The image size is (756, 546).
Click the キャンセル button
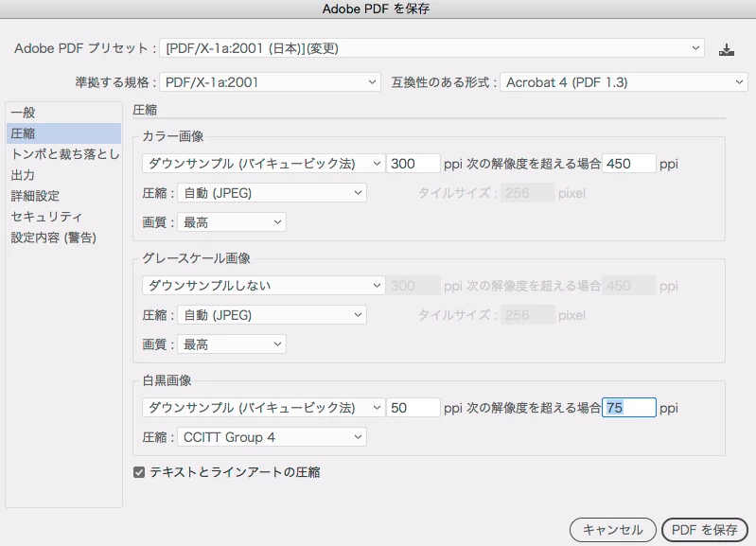click(x=613, y=530)
